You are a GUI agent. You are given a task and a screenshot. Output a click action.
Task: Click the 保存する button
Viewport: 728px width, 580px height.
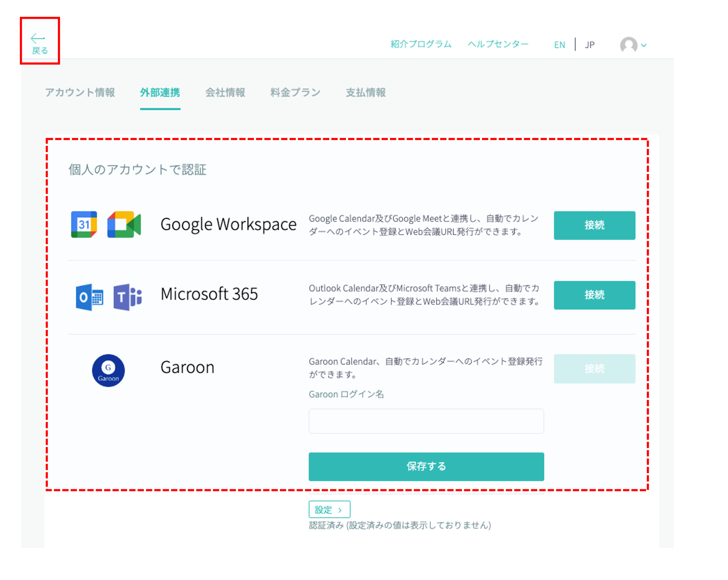426,466
